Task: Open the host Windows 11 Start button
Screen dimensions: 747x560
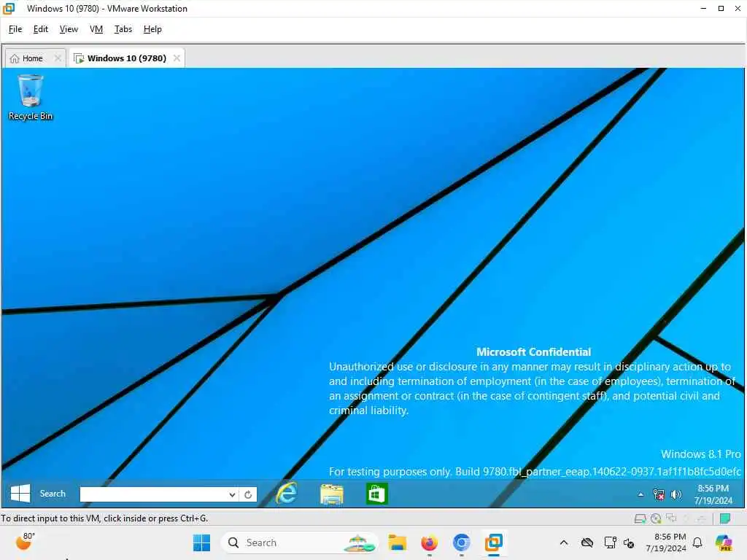Action: click(x=201, y=542)
